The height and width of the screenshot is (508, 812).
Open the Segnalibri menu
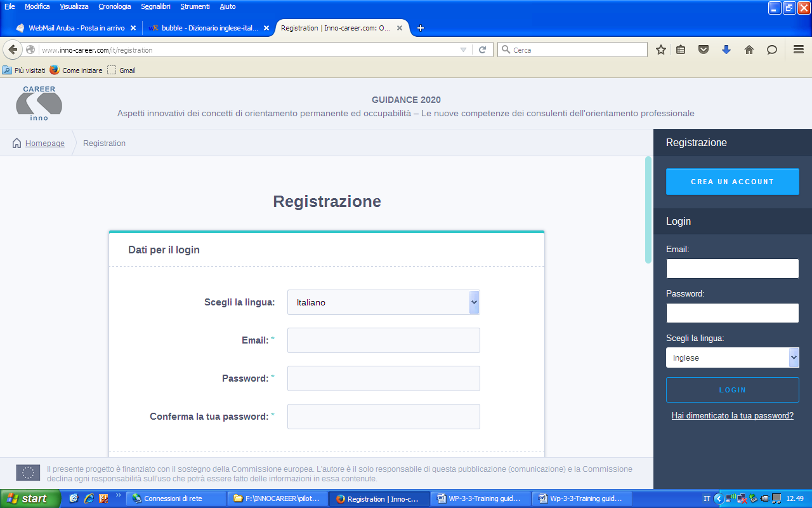[x=155, y=6]
